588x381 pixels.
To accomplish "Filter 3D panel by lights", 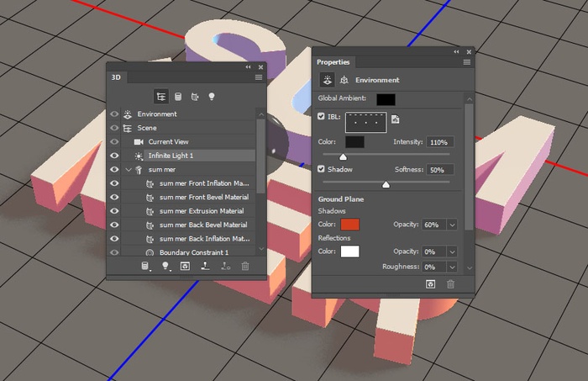I will pyautogui.click(x=212, y=97).
